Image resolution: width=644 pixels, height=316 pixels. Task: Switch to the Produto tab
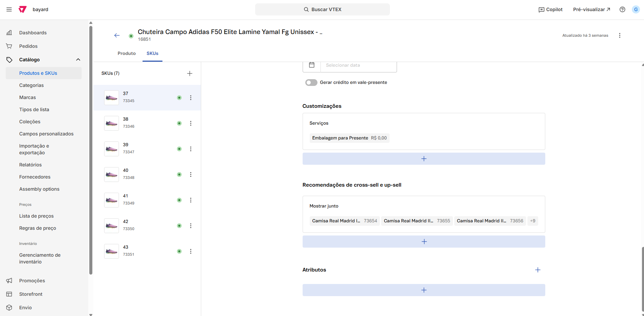coord(127,53)
